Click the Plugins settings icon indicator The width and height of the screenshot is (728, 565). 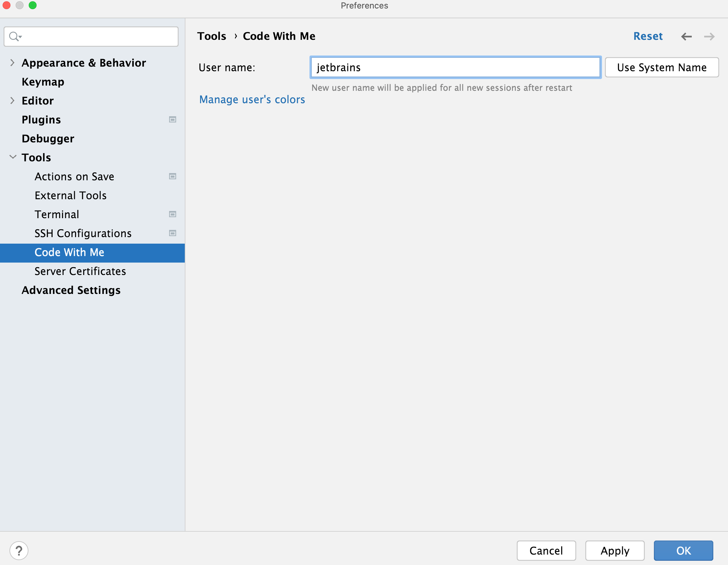[172, 119]
